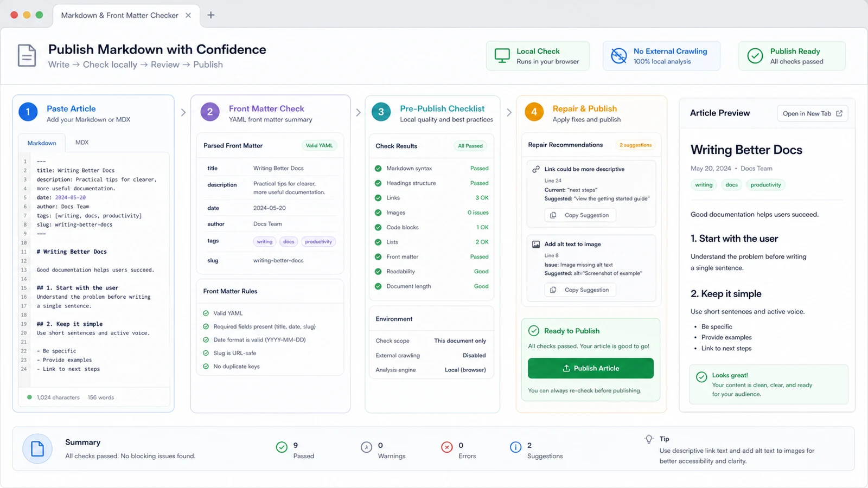Click chevron before Repair & Publish step
The image size is (868, 488).
click(x=509, y=113)
